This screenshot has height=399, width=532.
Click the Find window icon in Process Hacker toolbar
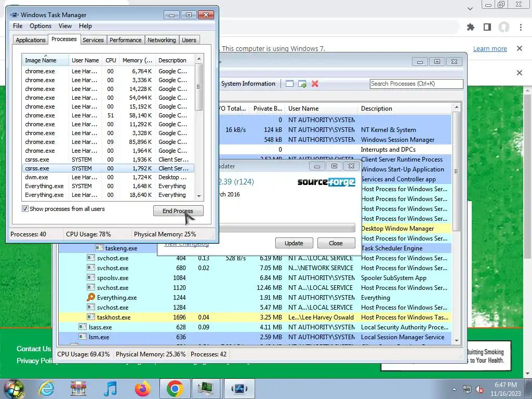click(289, 84)
